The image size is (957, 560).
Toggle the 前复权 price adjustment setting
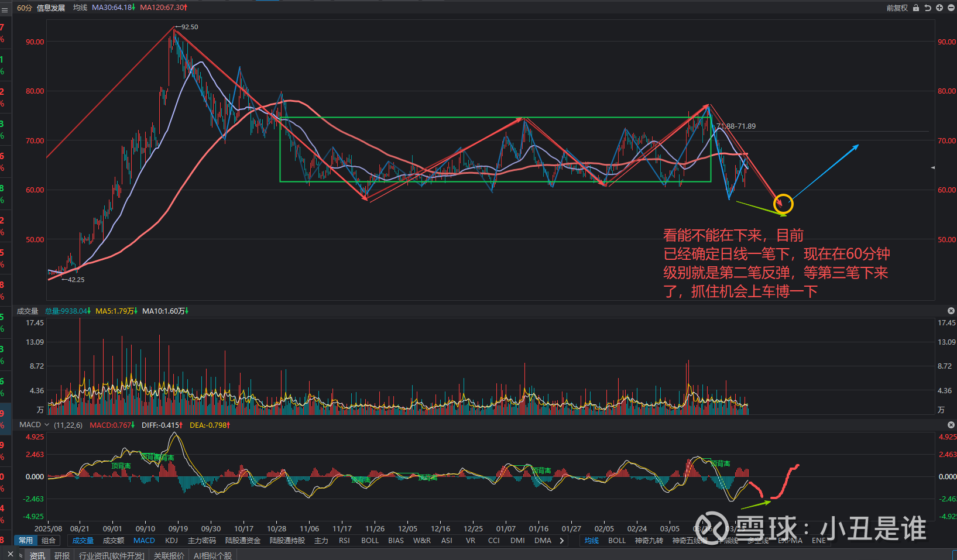click(897, 8)
